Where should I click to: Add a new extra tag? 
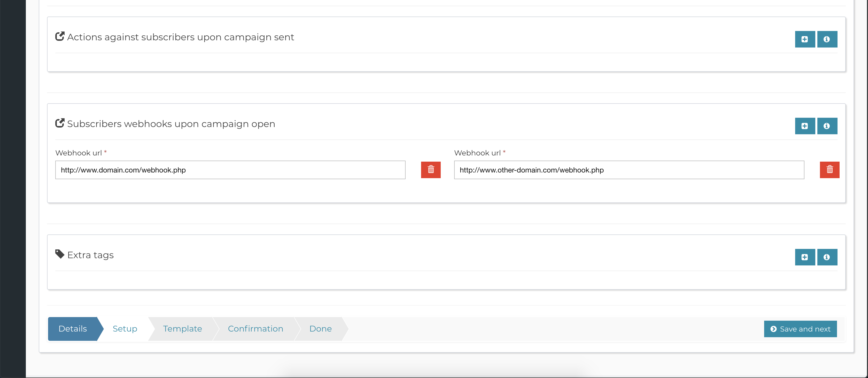tap(805, 257)
